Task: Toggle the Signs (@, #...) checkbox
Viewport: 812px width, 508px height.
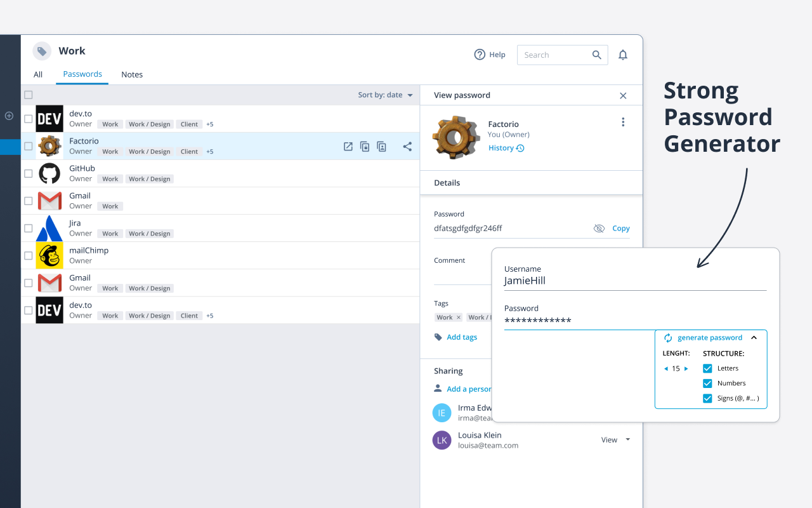Action: tap(707, 399)
